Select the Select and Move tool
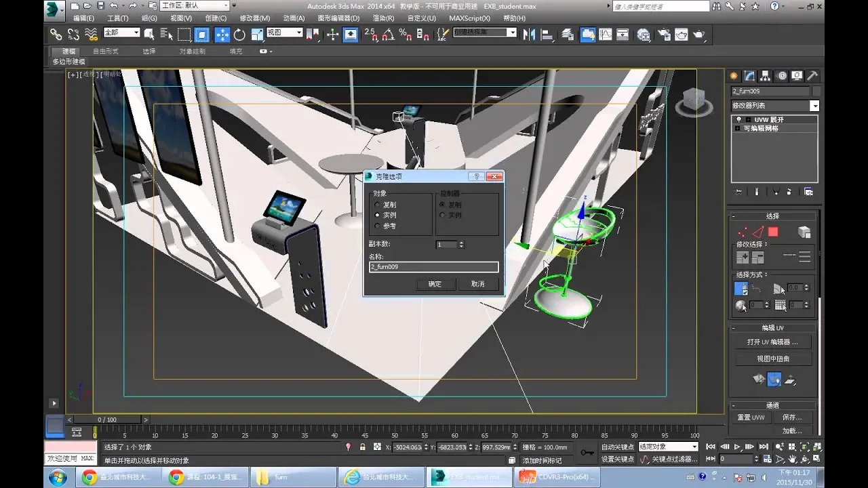The image size is (868, 488). [x=221, y=35]
